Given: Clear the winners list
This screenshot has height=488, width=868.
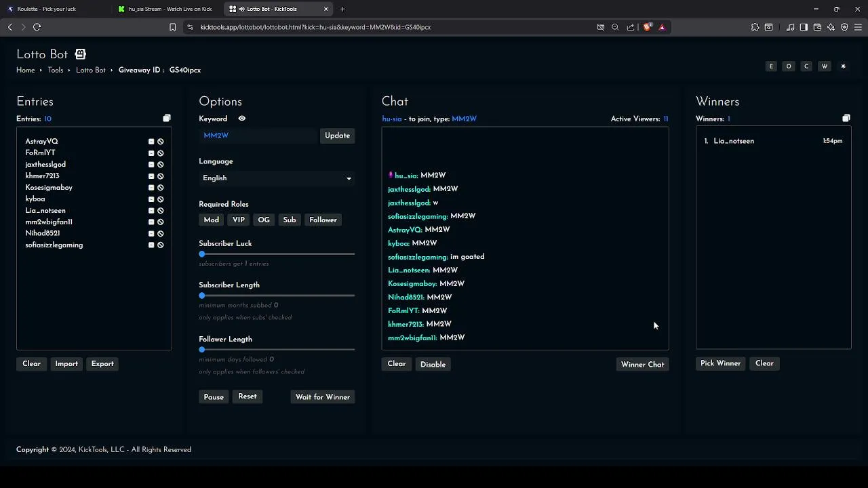Looking at the screenshot, I should [764, 363].
